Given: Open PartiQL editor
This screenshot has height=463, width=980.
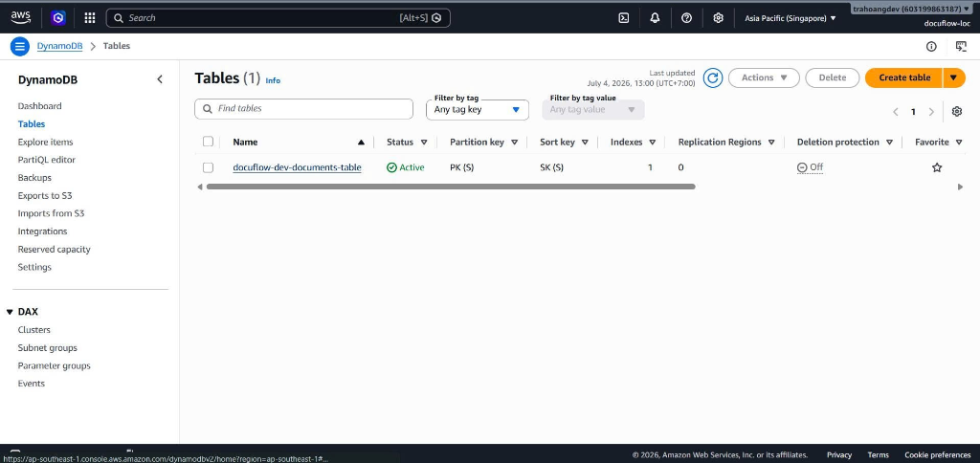Looking at the screenshot, I should pos(46,160).
